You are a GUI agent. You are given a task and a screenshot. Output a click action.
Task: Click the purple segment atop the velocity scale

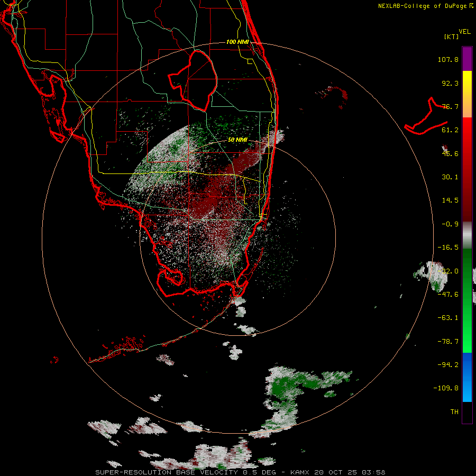click(467, 59)
